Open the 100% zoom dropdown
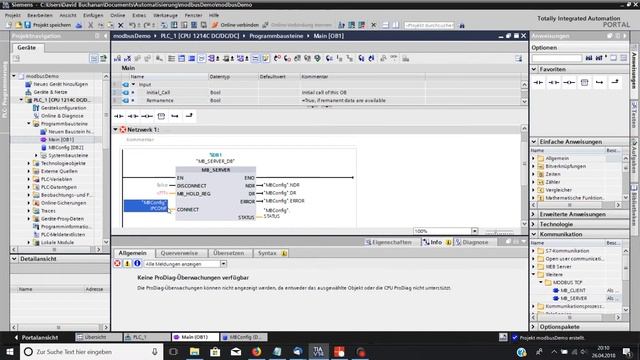Viewport: 640px width, 360px height. coord(474,231)
